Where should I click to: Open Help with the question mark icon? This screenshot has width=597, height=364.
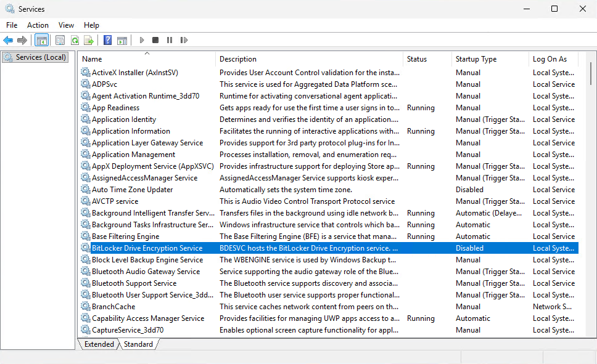click(107, 40)
